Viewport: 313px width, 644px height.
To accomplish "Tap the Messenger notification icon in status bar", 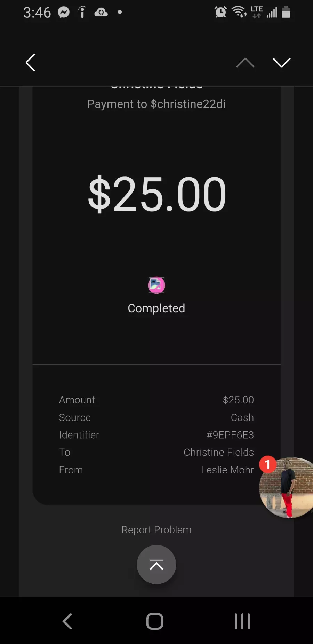I will pos(64,13).
